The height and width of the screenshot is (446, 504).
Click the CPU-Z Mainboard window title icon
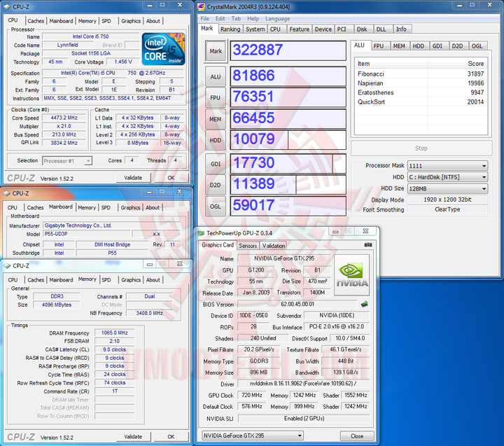point(7,193)
